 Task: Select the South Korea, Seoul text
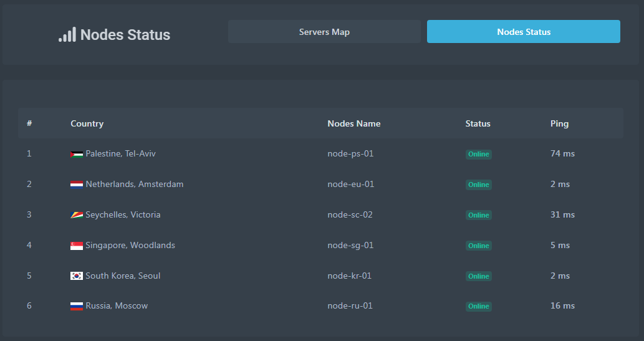123,276
